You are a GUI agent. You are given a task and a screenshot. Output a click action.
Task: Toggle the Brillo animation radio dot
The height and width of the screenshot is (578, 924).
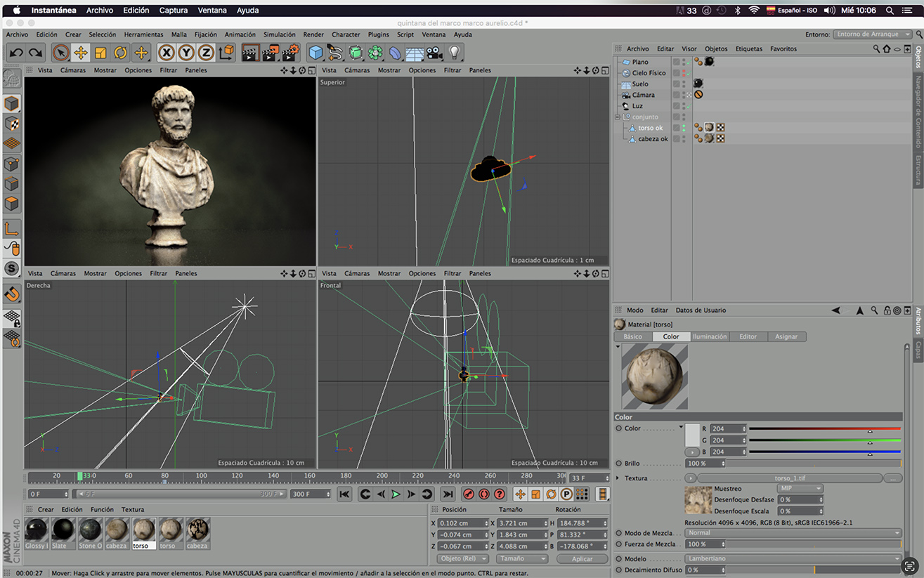618,464
